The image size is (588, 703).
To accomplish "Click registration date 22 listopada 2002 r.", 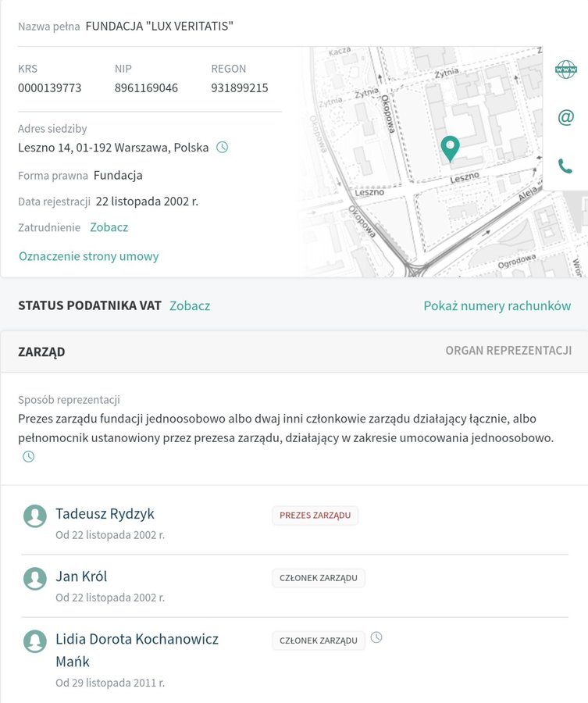I will click(x=147, y=202).
